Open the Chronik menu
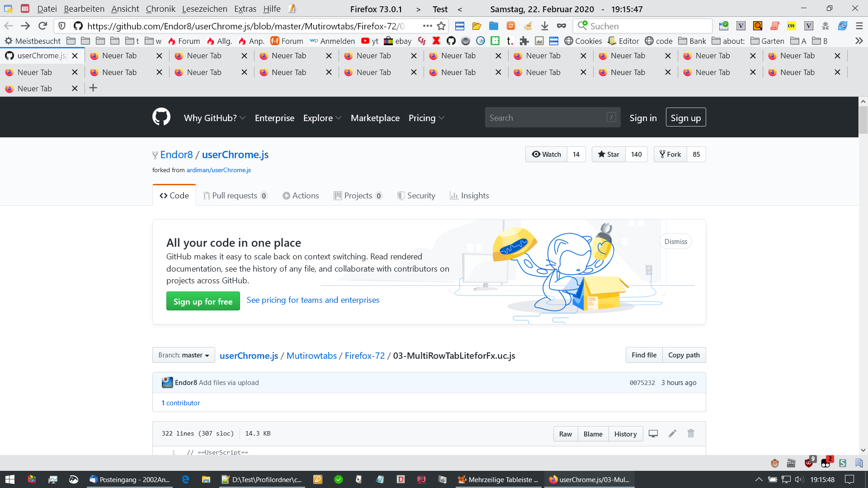This screenshot has height=488, width=868. [160, 9]
